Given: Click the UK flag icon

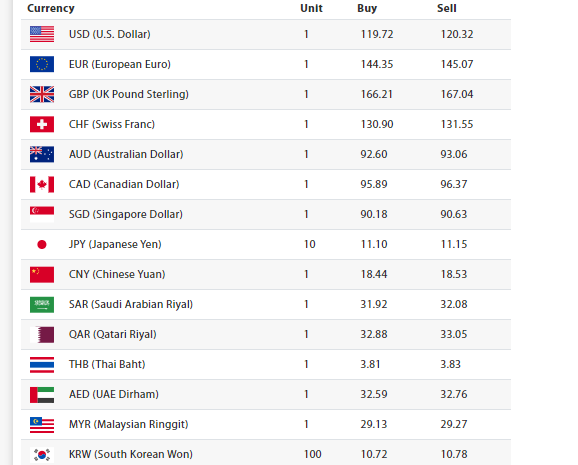Looking at the screenshot, I should point(42,94).
